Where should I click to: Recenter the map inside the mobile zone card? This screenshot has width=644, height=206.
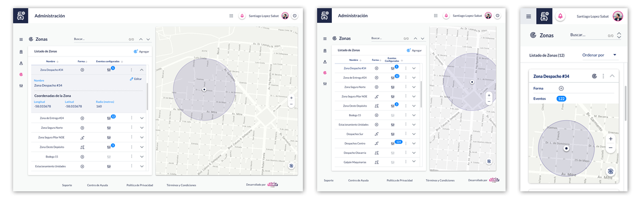pyautogui.click(x=610, y=171)
